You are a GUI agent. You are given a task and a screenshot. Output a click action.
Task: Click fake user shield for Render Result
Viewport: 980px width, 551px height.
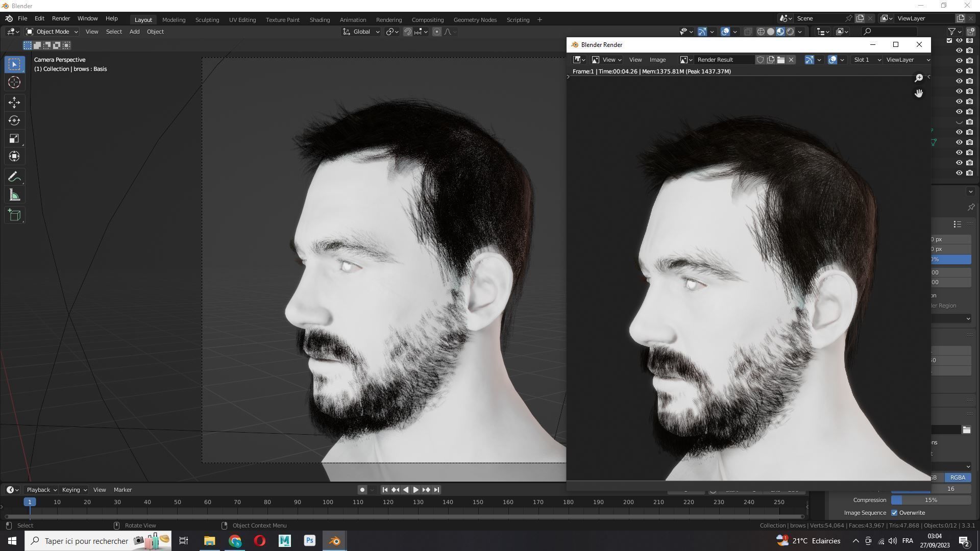pos(760,60)
